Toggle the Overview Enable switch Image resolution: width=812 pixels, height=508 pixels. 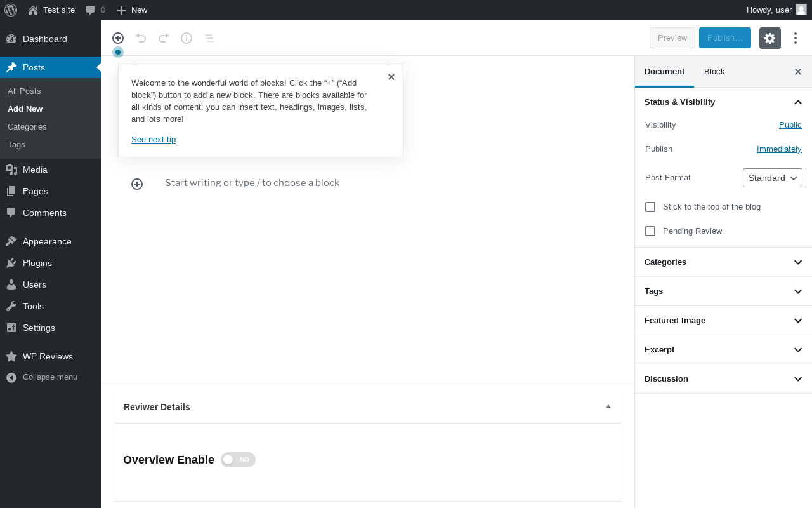coord(238,460)
